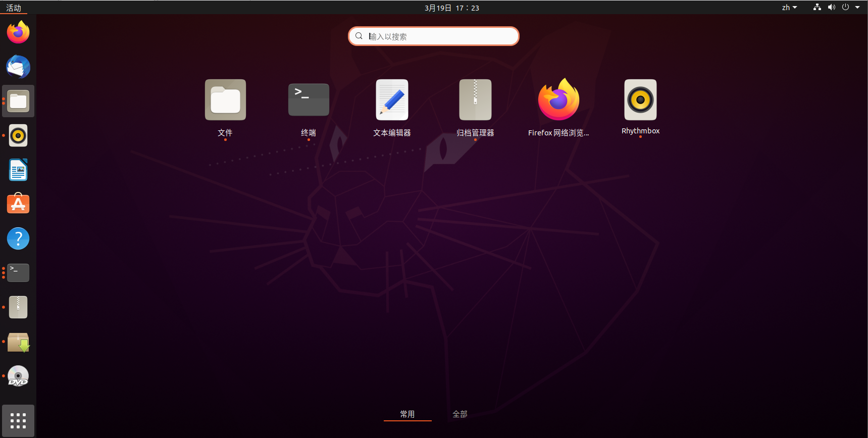Focus the 输入以搜索 search field
This screenshot has width=868, height=438.
click(439, 36)
